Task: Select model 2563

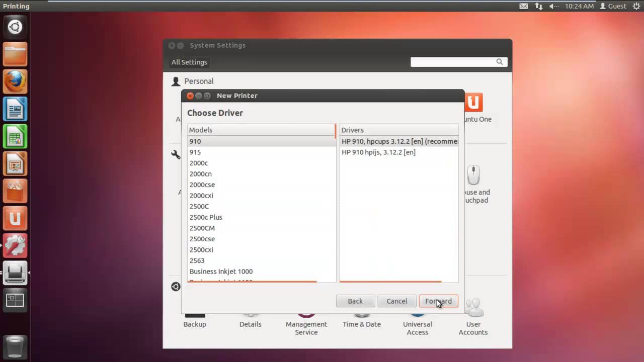Action: pyautogui.click(x=262, y=260)
